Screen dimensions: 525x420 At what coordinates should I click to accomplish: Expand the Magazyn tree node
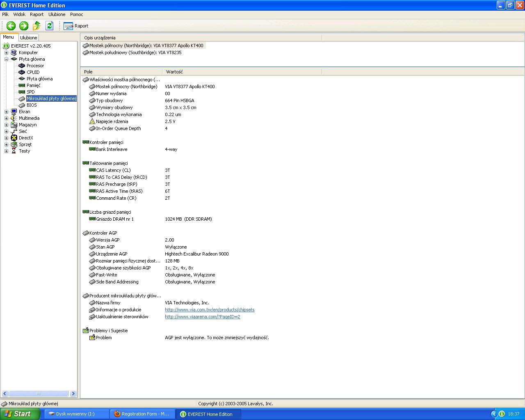(6, 125)
